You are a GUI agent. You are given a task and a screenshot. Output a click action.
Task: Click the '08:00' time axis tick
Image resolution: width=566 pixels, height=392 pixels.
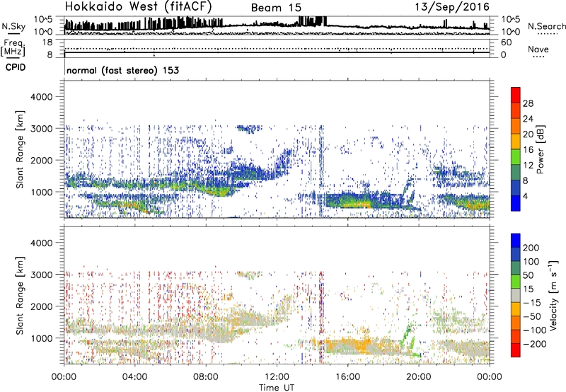coord(206,377)
